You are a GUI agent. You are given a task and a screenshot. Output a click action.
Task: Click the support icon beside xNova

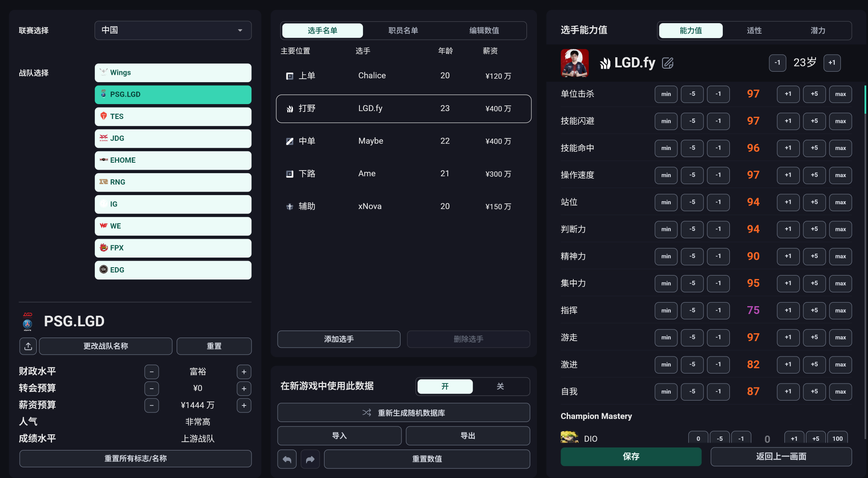click(x=289, y=206)
